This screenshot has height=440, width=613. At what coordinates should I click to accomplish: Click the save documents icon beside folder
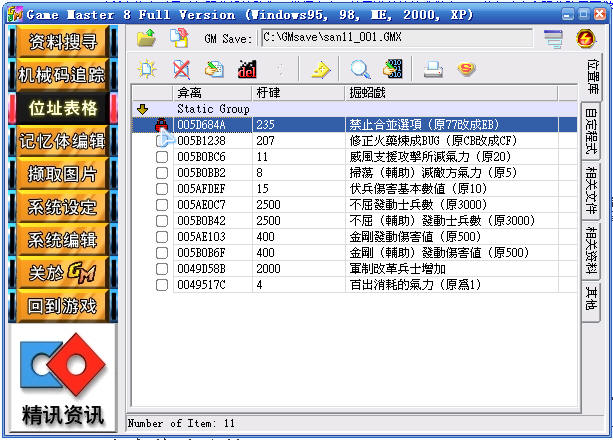179,38
